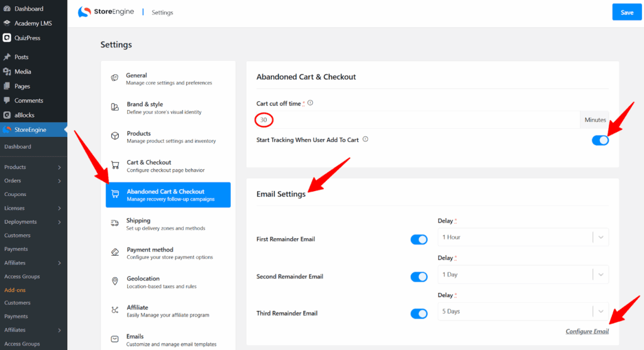644x350 pixels.
Task: Click the Pages icon in the sidebar
Action: tap(7, 86)
